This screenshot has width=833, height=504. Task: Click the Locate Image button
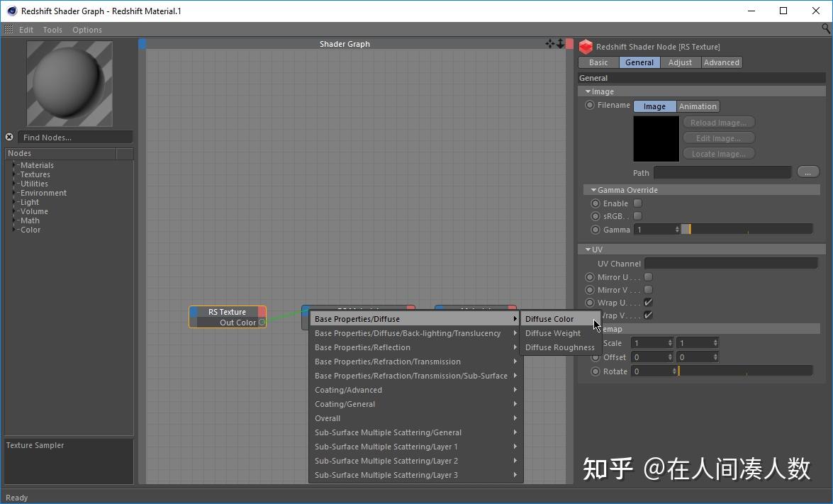point(718,153)
